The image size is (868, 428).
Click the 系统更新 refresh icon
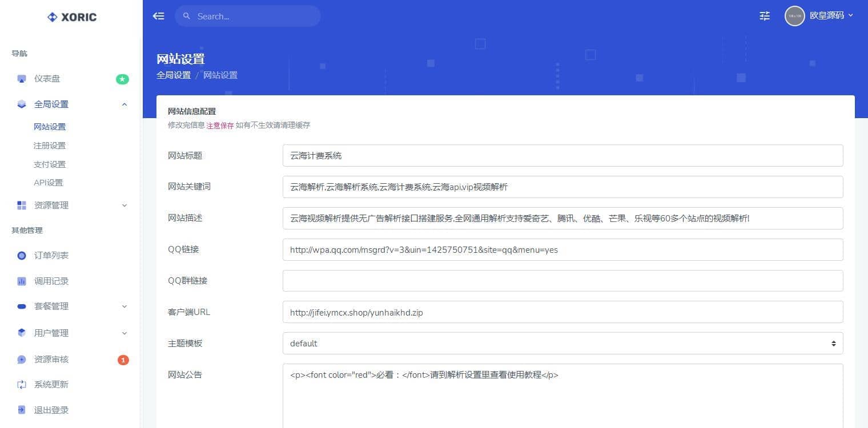coord(22,385)
